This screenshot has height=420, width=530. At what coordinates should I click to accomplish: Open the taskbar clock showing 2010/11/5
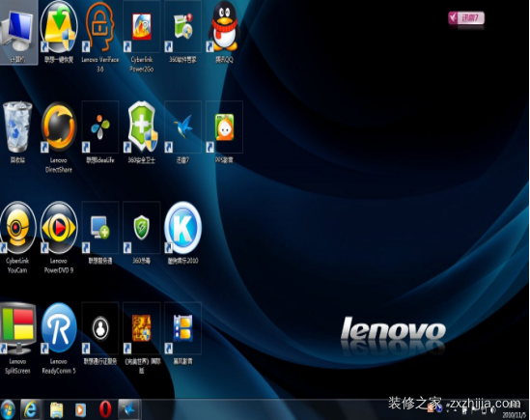[x=515, y=409]
